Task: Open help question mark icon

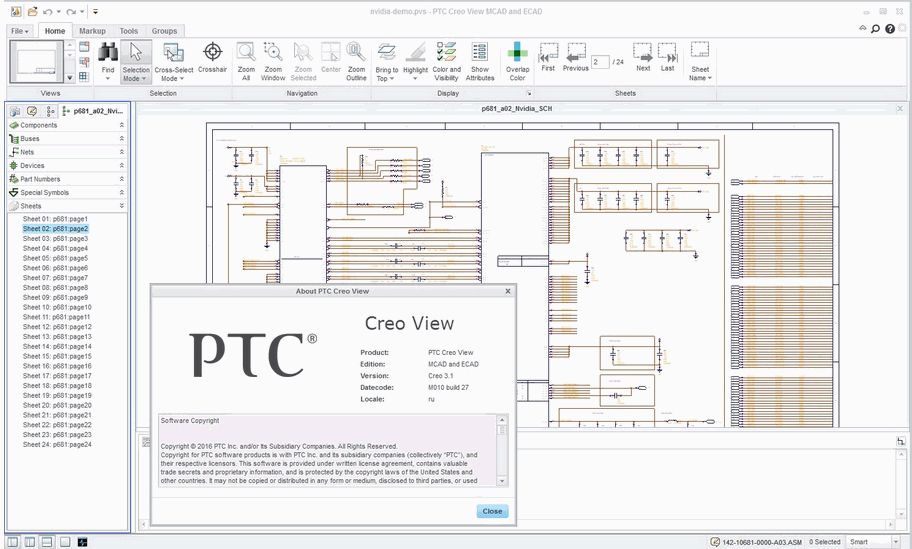Action: coord(890,28)
